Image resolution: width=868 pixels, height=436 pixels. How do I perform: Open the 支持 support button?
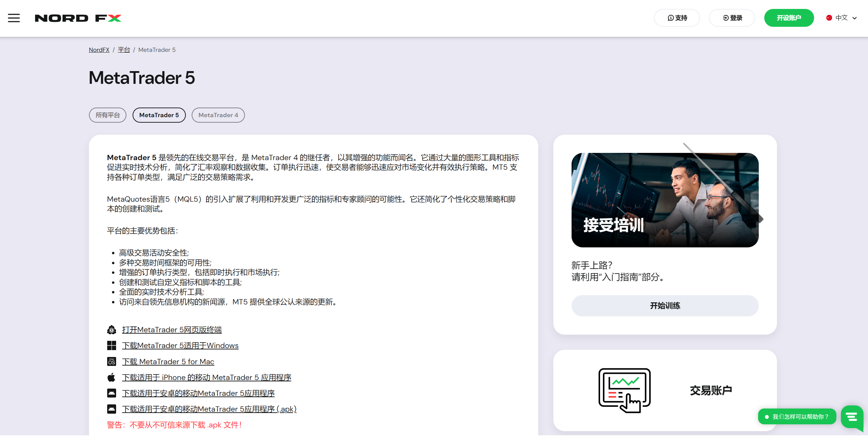677,18
